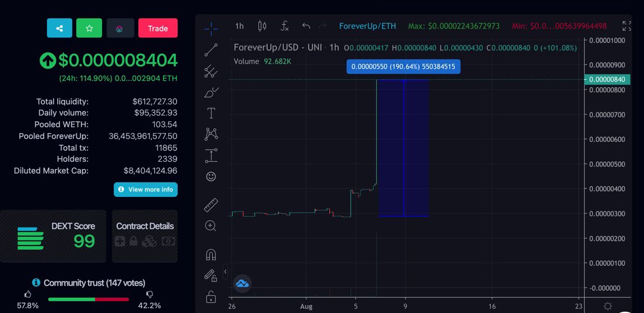Open the Contract Details card
This screenshot has width=644, height=313.
tap(145, 236)
